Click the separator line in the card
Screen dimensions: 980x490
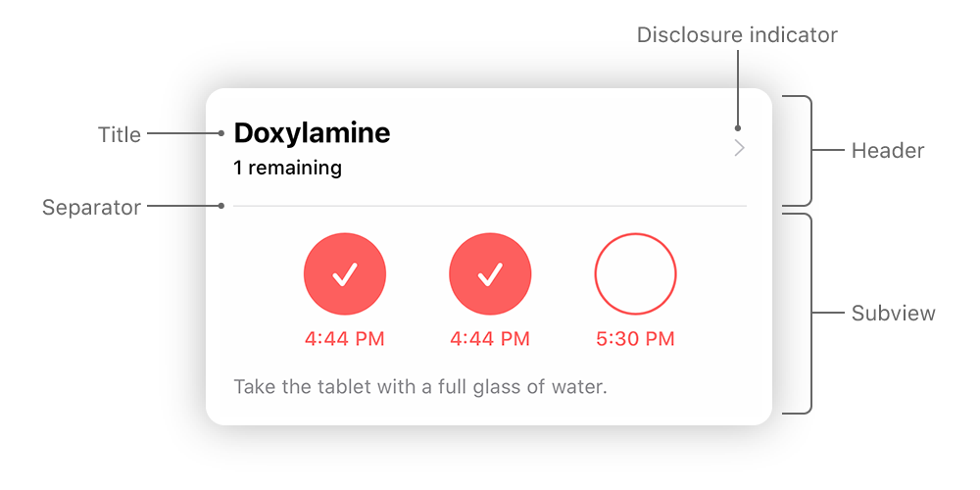490,206
